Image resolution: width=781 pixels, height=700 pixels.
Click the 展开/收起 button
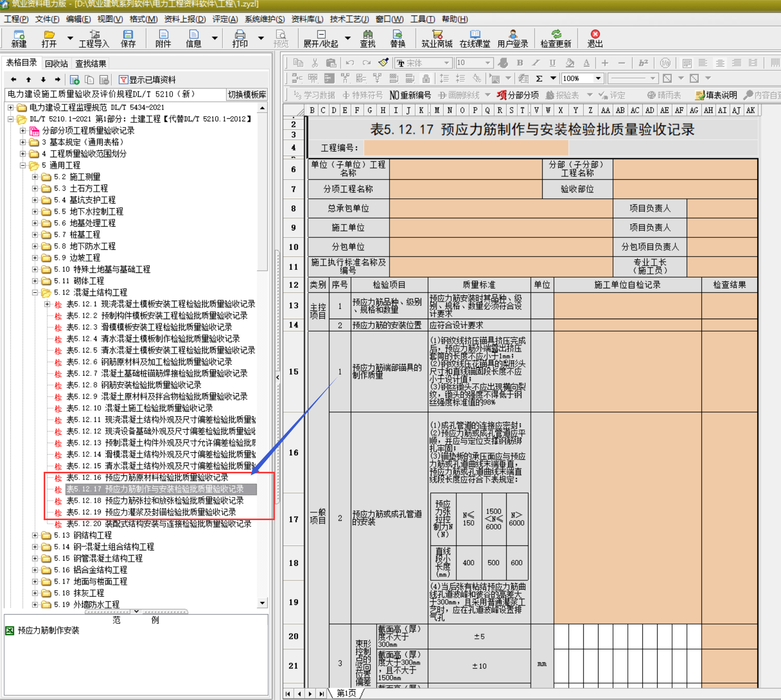(x=321, y=39)
